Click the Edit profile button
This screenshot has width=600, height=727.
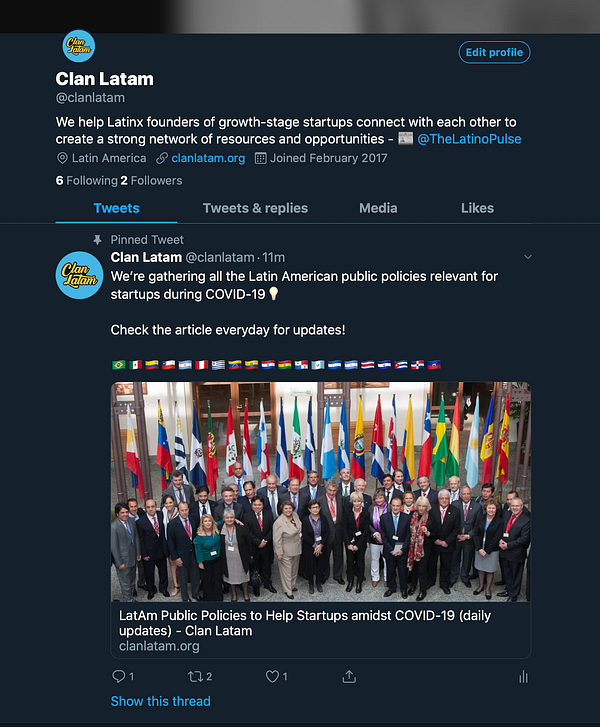(x=494, y=52)
